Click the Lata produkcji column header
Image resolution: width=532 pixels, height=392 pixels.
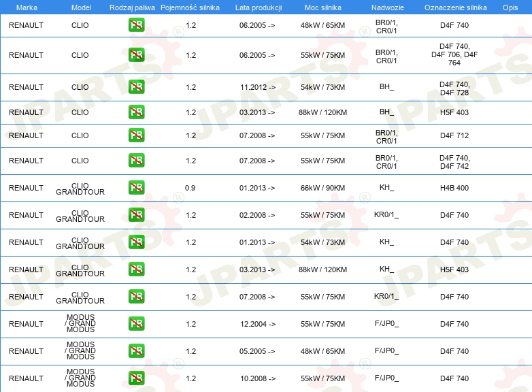(257, 7)
